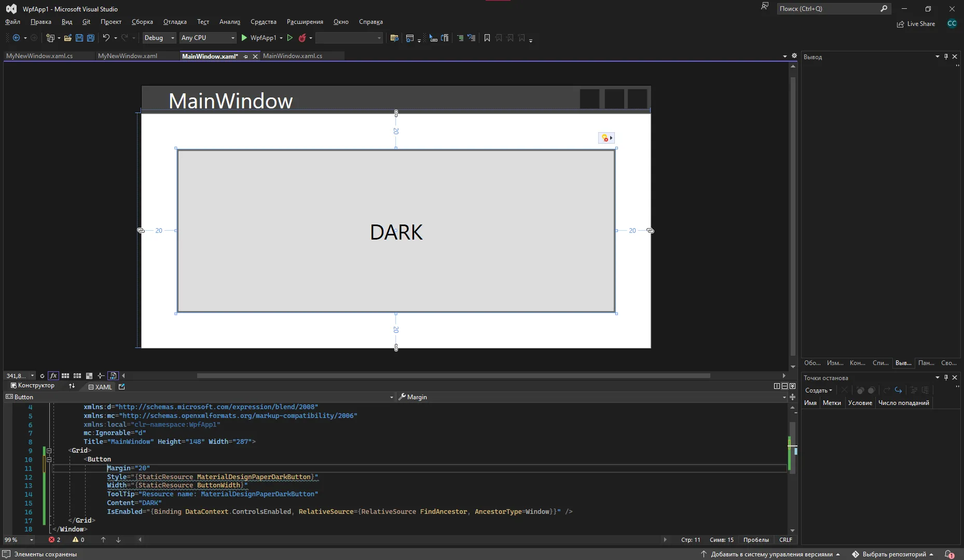This screenshot has width=964, height=560.
Task: Open the Расширения menu
Action: [x=305, y=22]
